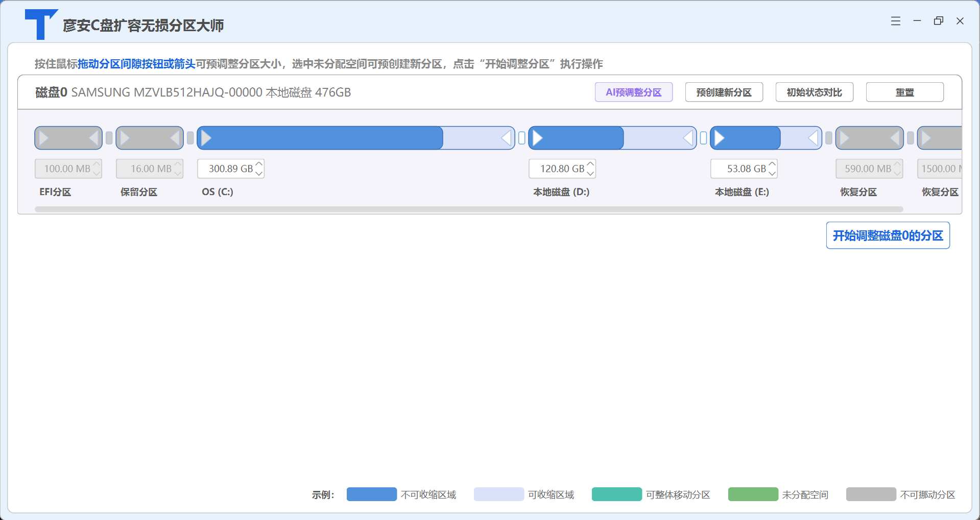Decrease 本地磁盘 (D:) size with down stepper
This screenshot has height=520, width=980.
click(x=590, y=173)
